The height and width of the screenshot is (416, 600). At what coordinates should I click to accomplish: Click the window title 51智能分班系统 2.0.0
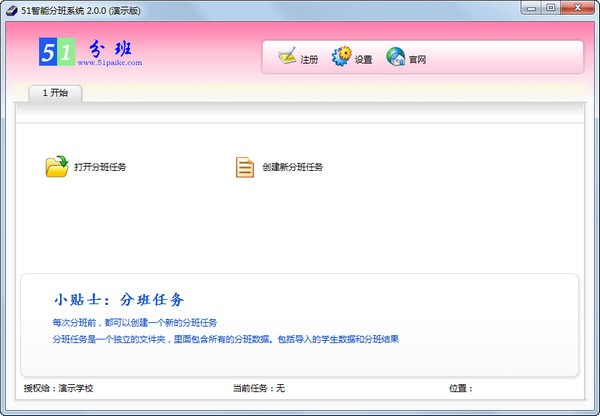[81, 10]
